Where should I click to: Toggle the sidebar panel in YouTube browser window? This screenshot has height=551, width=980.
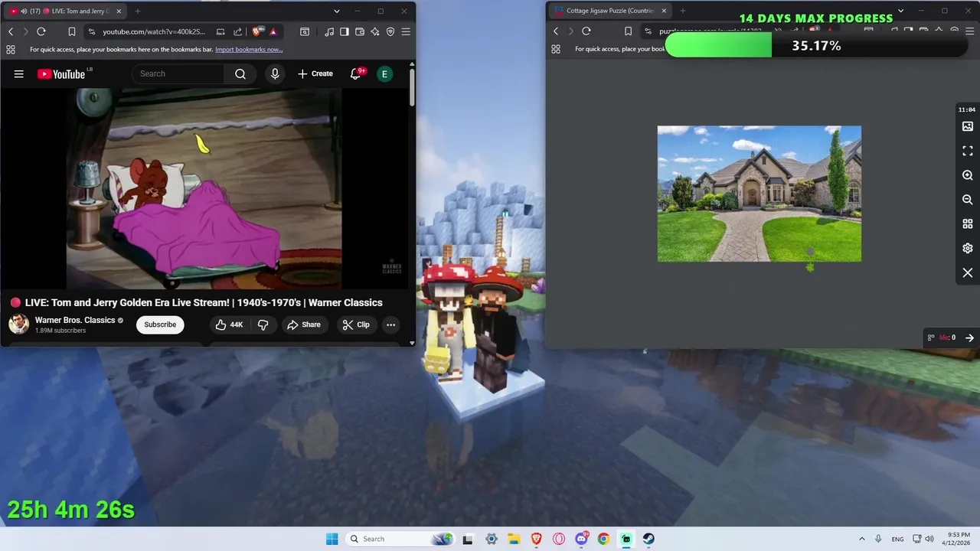tap(345, 31)
